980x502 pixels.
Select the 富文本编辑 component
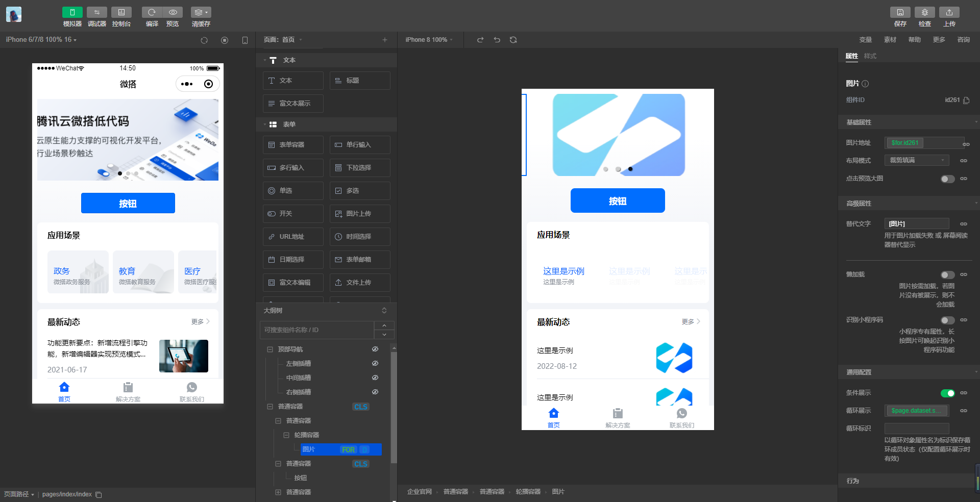coord(293,283)
